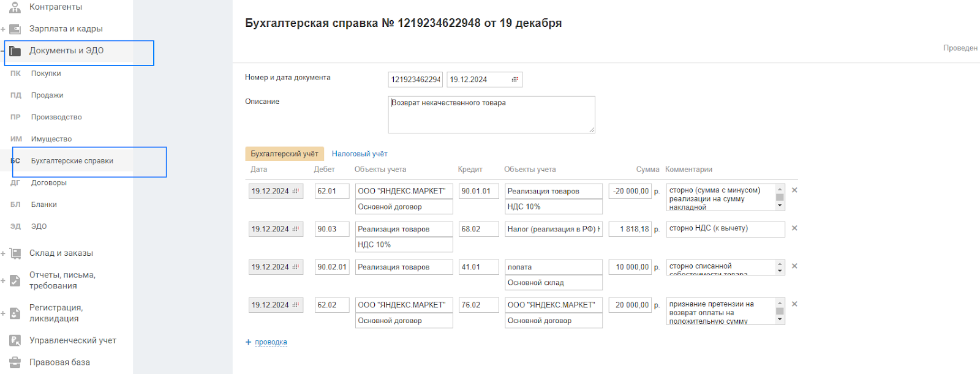Expand the Склад и заказы section

(3, 253)
